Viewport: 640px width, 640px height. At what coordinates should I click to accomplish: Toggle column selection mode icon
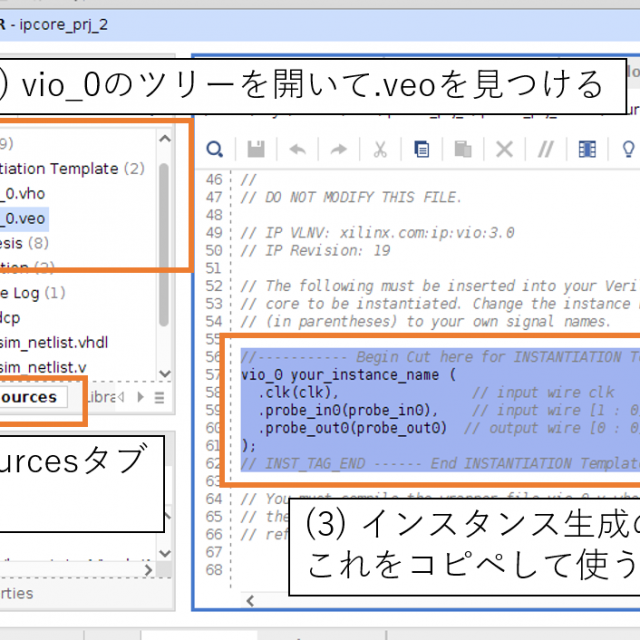[587, 149]
